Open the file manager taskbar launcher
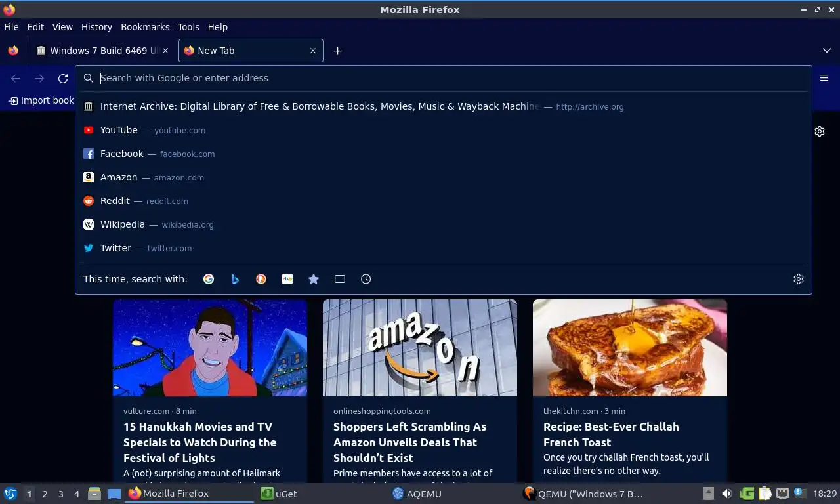Viewport: 840px width, 504px height. 94,493
